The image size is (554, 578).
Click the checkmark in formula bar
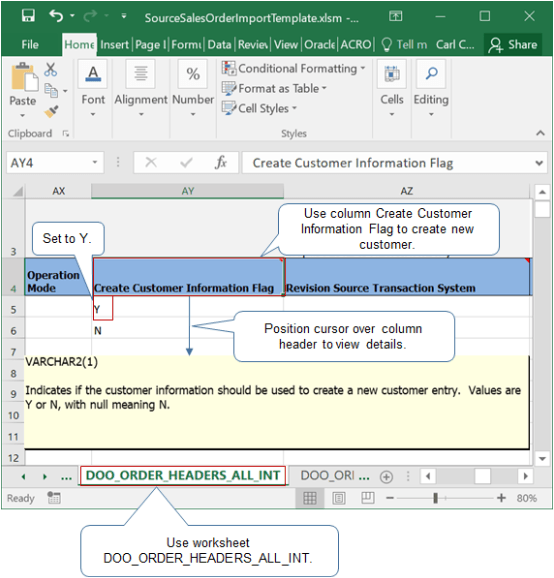tap(186, 162)
